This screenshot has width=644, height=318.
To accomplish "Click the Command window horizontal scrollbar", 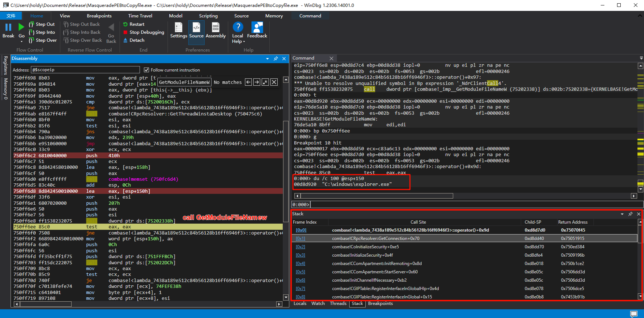I will click(x=376, y=196).
